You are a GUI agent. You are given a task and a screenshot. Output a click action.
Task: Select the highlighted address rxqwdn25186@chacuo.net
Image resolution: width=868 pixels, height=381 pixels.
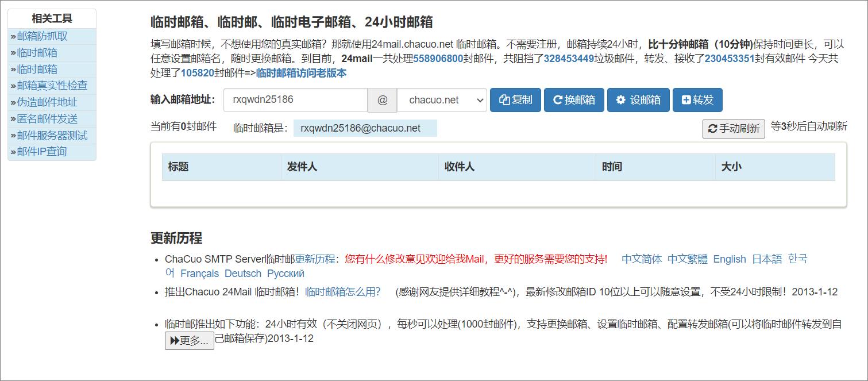[x=365, y=128]
